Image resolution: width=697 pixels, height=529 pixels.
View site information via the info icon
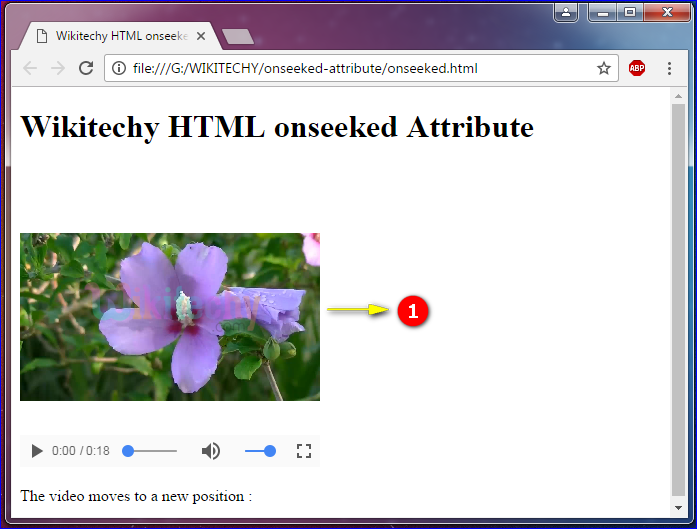pos(118,69)
